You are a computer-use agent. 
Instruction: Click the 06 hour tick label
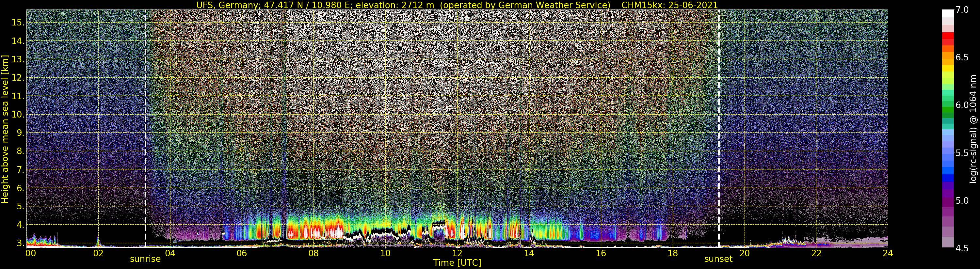(242, 253)
